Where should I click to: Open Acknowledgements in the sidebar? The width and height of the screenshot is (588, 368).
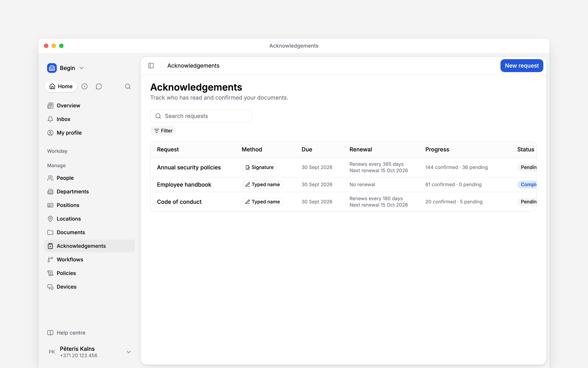(89, 246)
